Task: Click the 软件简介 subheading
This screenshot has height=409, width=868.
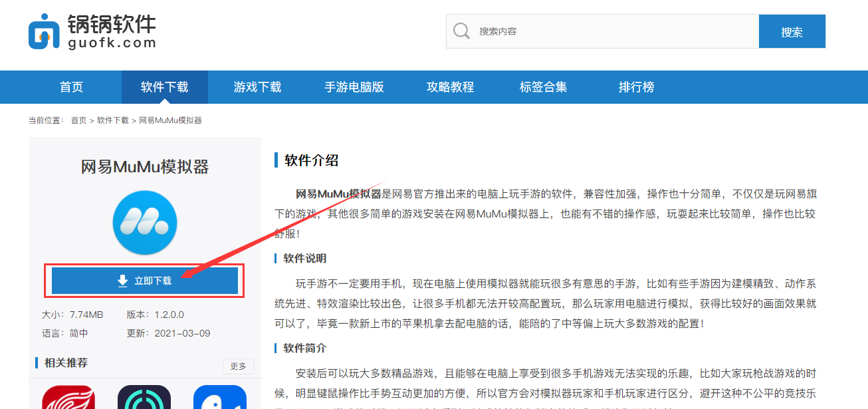Action: (x=305, y=348)
